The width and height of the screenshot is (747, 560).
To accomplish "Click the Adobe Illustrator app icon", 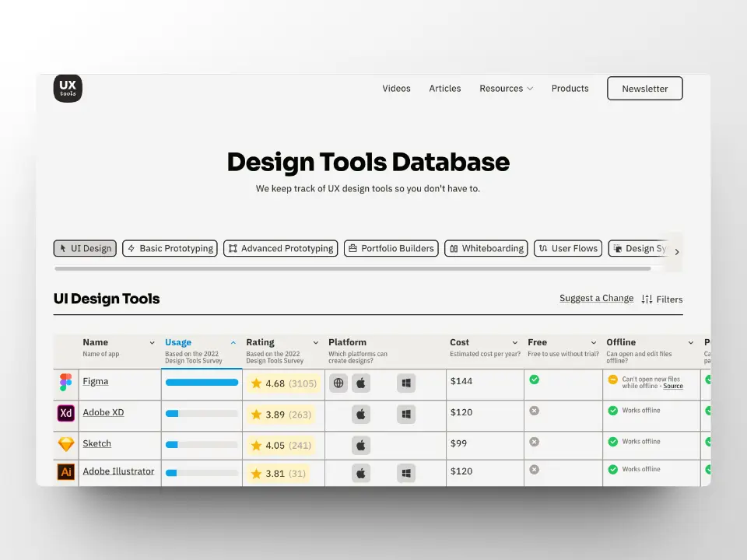I will (x=66, y=472).
